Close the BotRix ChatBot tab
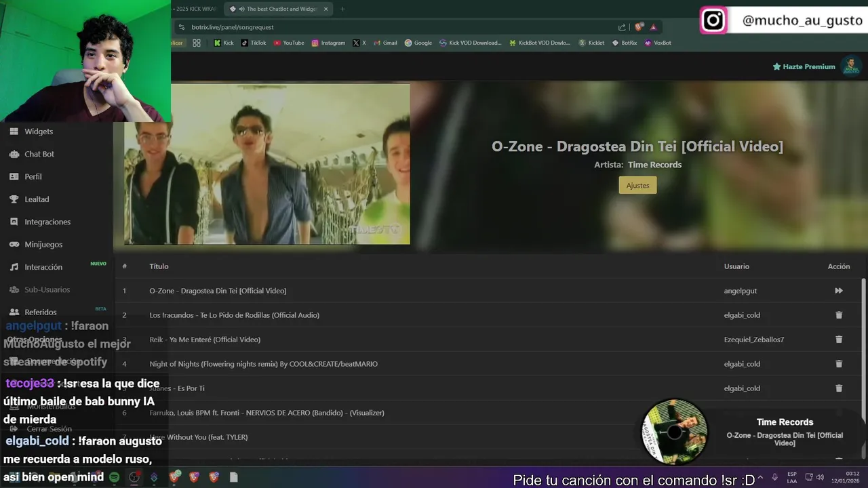The width and height of the screenshot is (868, 488). [325, 9]
